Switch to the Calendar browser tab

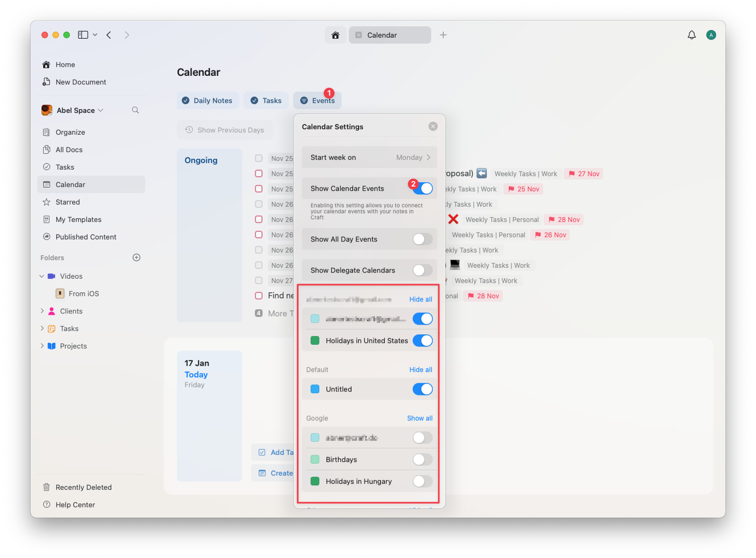[x=390, y=34]
